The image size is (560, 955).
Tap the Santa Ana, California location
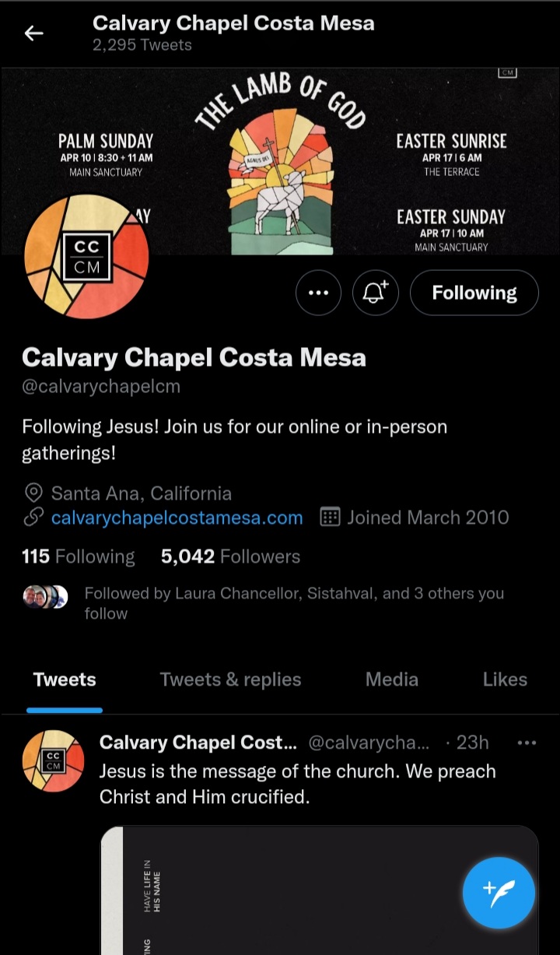(x=141, y=493)
